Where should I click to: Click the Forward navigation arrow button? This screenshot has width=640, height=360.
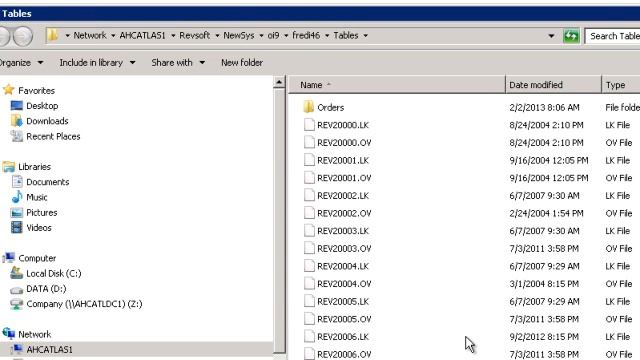tap(23, 36)
